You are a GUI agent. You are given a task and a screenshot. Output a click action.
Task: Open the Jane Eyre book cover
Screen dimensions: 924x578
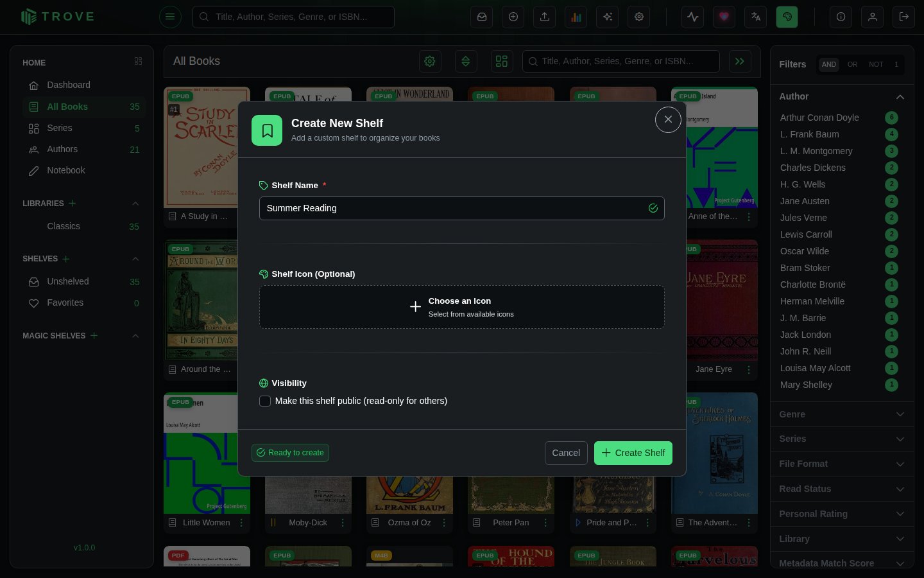[x=722, y=300]
